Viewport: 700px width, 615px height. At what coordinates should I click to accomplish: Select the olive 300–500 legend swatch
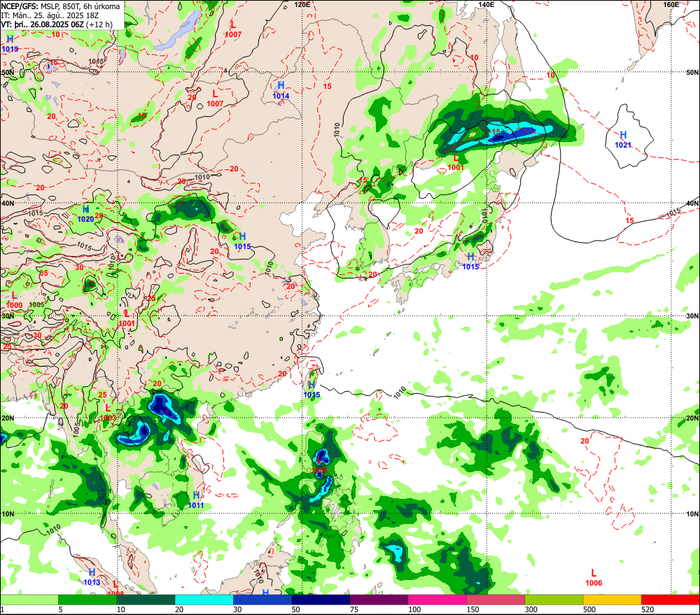pyautogui.click(x=554, y=600)
